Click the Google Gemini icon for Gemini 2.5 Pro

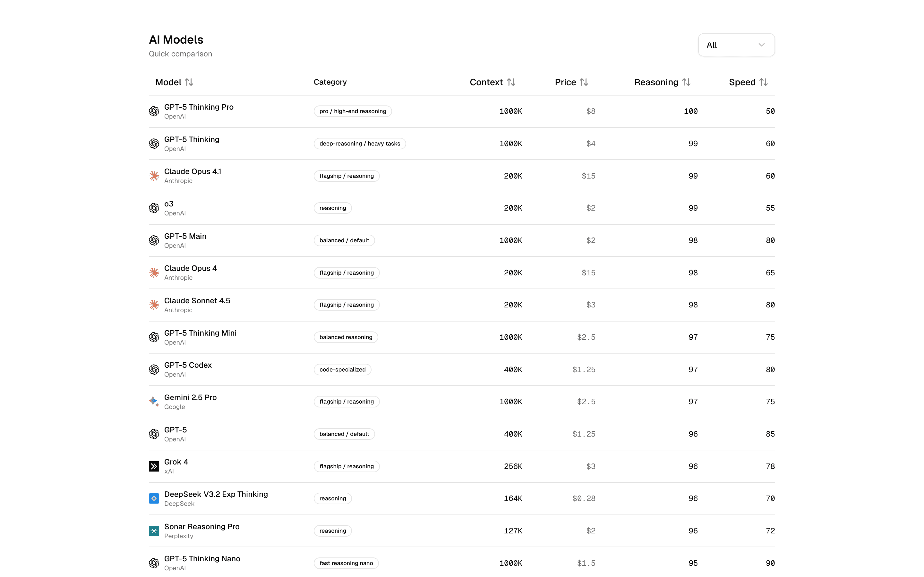154,401
